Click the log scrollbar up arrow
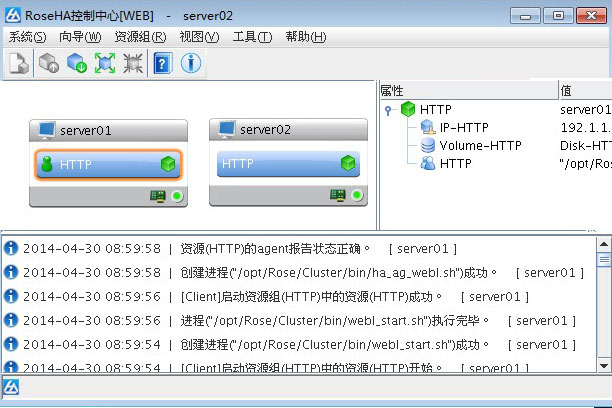The width and height of the screenshot is (612, 408). pyautogui.click(x=604, y=244)
